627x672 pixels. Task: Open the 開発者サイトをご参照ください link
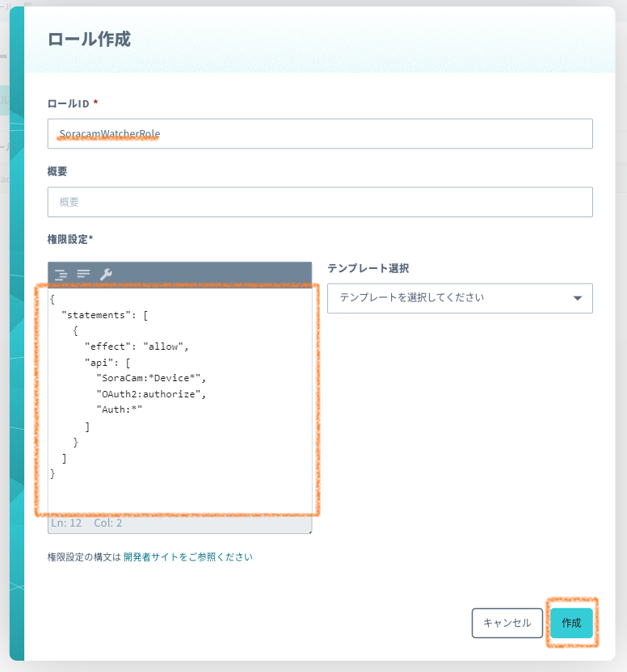[187, 556]
